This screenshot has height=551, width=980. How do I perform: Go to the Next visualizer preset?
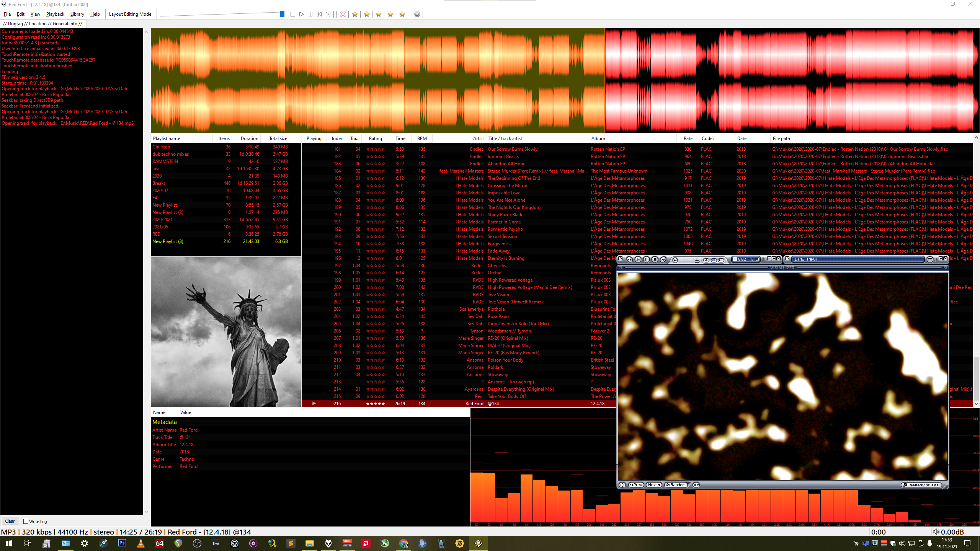pyautogui.click(x=654, y=485)
